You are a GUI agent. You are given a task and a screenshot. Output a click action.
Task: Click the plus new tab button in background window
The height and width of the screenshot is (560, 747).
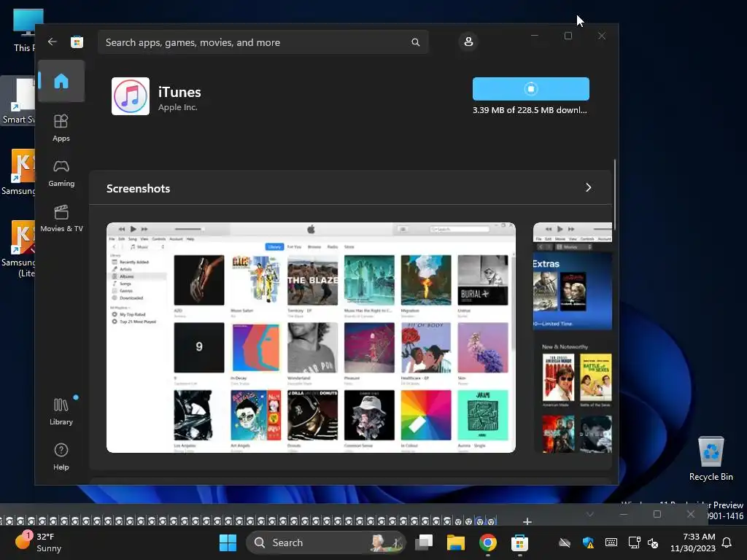[527, 521]
